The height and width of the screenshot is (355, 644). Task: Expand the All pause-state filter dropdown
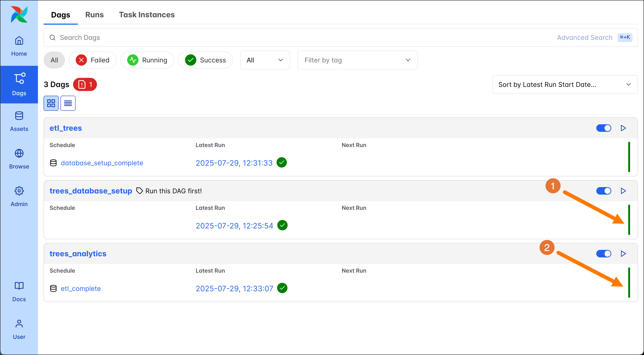(265, 60)
